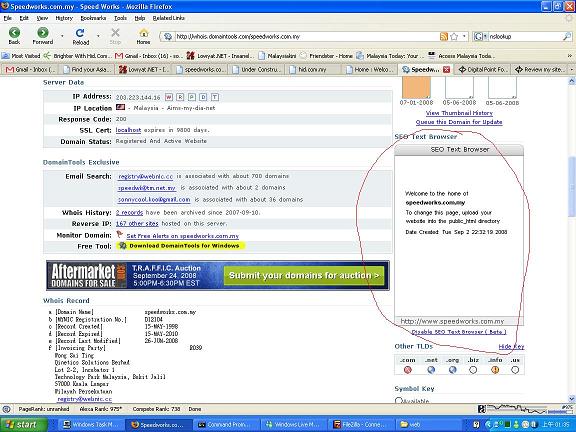
Task: Close the Speedworks tab with the red X
Action: (446, 69)
